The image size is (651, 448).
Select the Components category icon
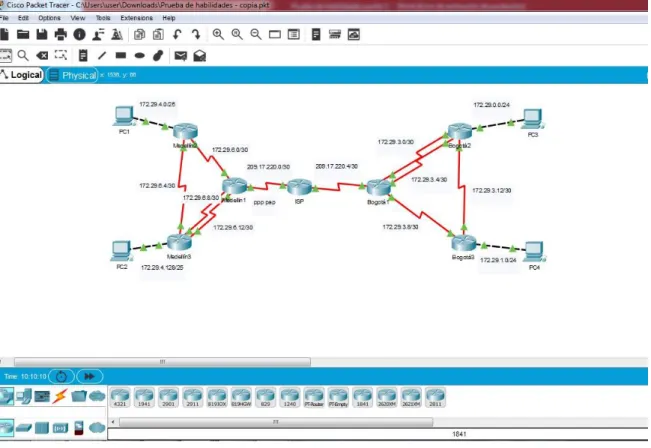click(42, 397)
